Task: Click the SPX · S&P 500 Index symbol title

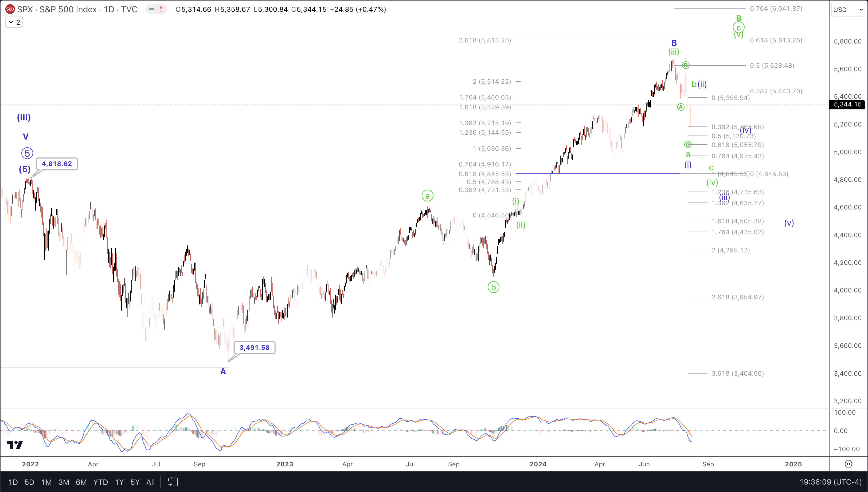Action: pos(77,9)
